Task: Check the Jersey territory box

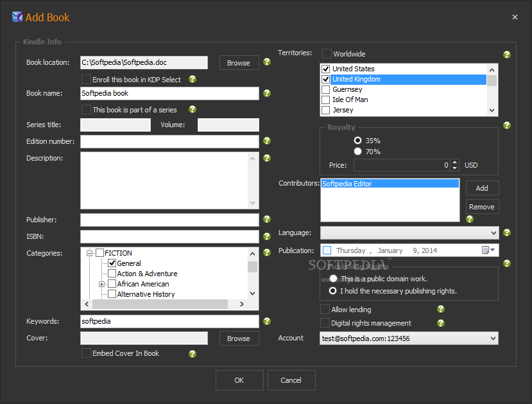Action: pos(326,110)
